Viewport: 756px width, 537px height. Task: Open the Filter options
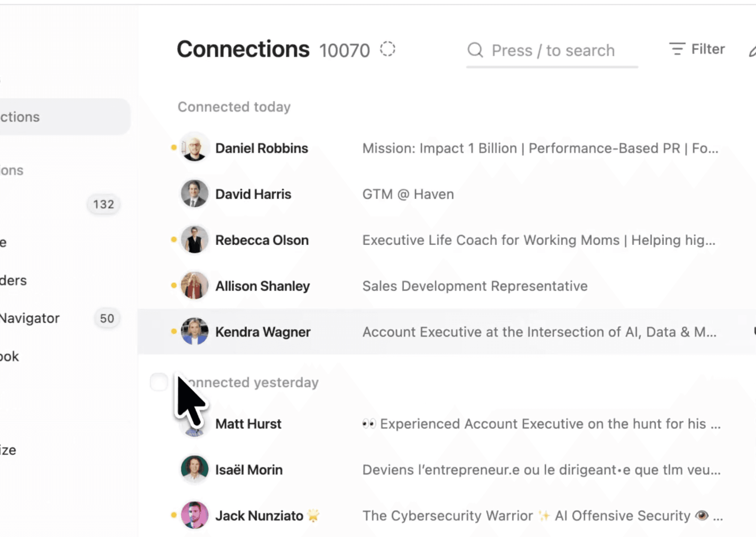pyautogui.click(x=708, y=49)
